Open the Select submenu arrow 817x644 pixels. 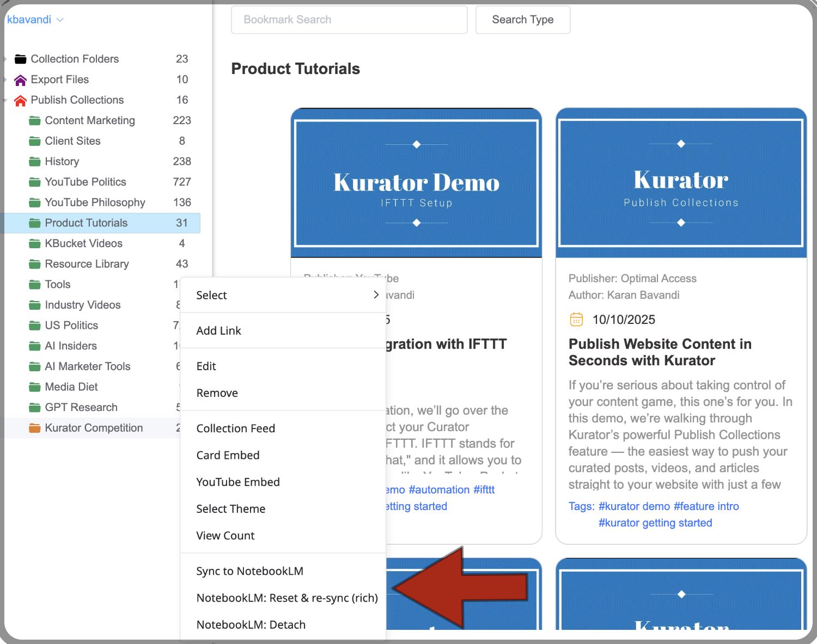point(376,295)
